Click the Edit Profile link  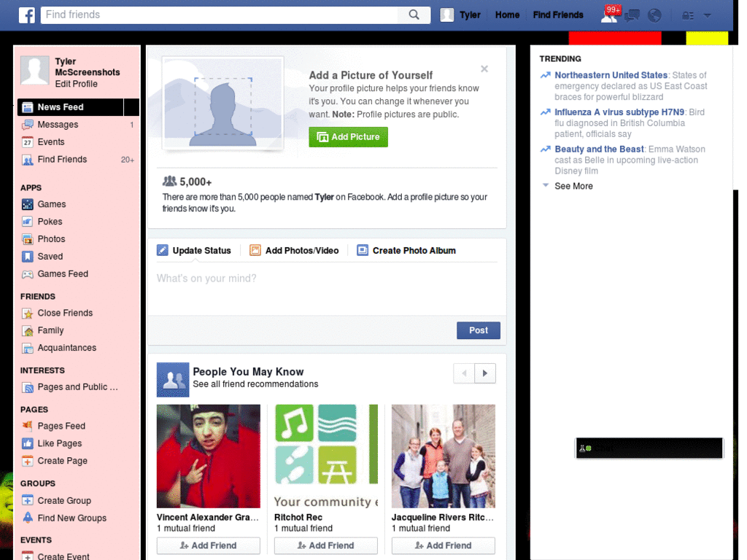point(76,84)
